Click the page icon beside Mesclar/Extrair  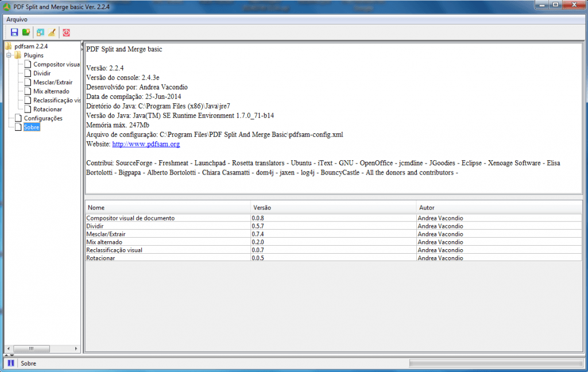[x=28, y=82]
